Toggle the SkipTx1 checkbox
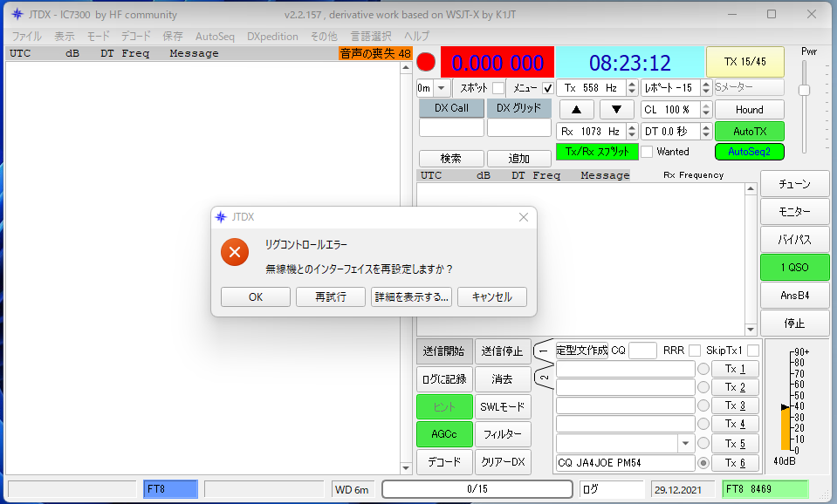Image resolution: width=837 pixels, height=504 pixels. (753, 351)
